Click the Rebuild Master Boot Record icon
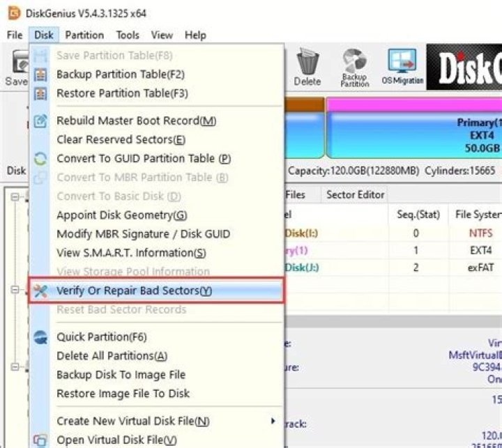The height and width of the screenshot is (448, 502). click(40, 121)
